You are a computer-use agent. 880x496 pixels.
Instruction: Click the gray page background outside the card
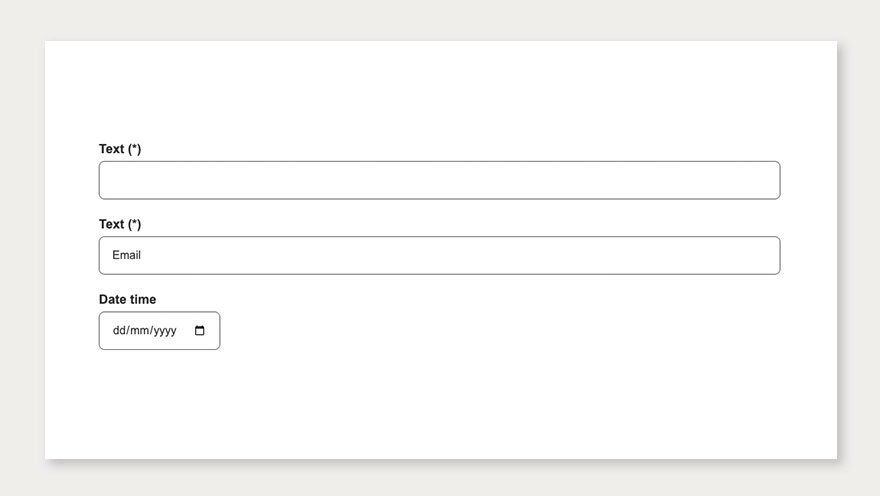pyautogui.click(x=20, y=250)
